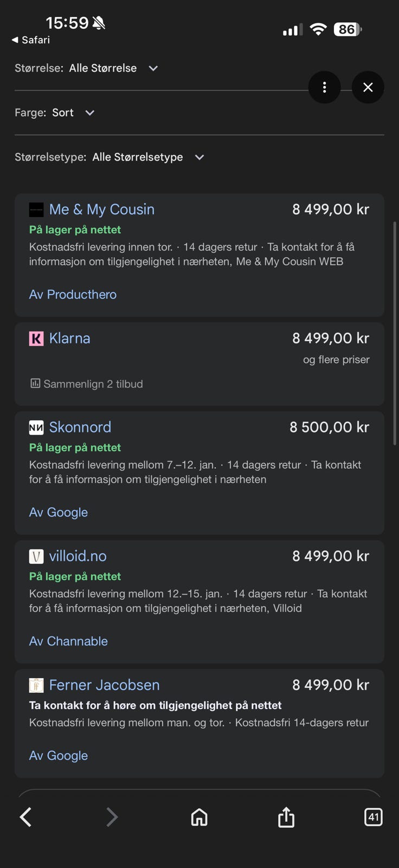Viewport: 399px width, 868px height.
Task: Open the share sheet icon
Action: point(286,816)
